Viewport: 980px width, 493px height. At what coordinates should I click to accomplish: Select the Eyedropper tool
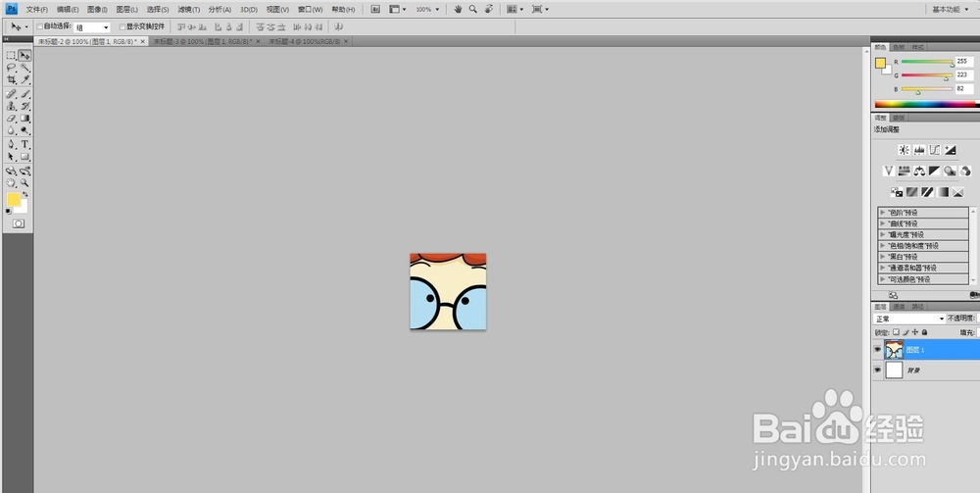coord(24,80)
